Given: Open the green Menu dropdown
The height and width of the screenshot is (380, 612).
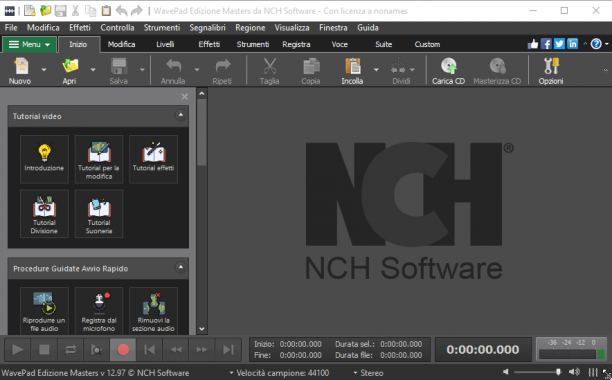Looking at the screenshot, I should (x=30, y=44).
